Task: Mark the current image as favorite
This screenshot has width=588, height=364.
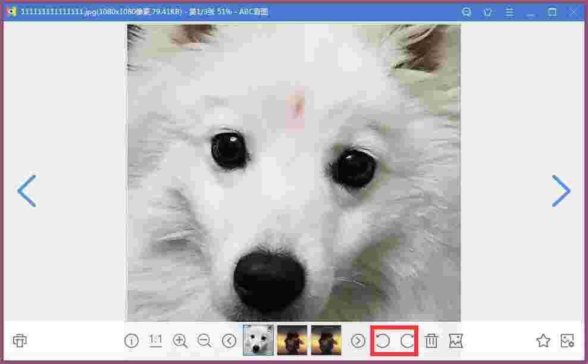Action: (x=543, y=341)
